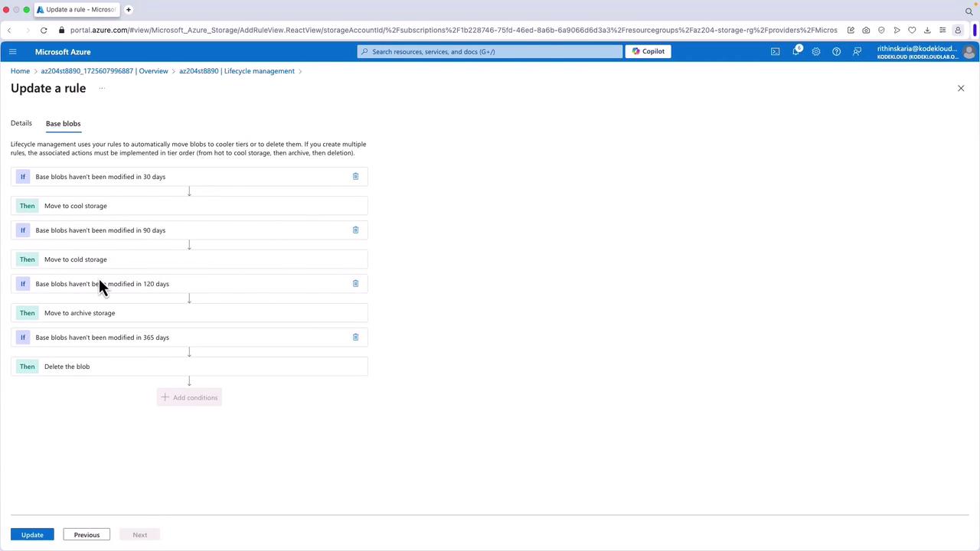Expand the Then Move to cool storage action
The width and height of the screenshot is (980, 551).
[189, 206]
